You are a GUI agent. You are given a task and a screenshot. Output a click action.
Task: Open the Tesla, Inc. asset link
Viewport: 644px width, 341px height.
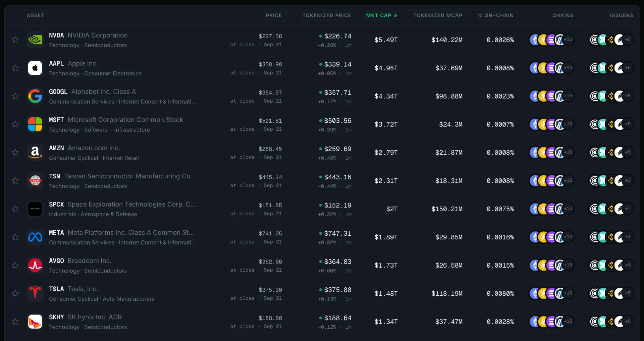coord(83,289)
